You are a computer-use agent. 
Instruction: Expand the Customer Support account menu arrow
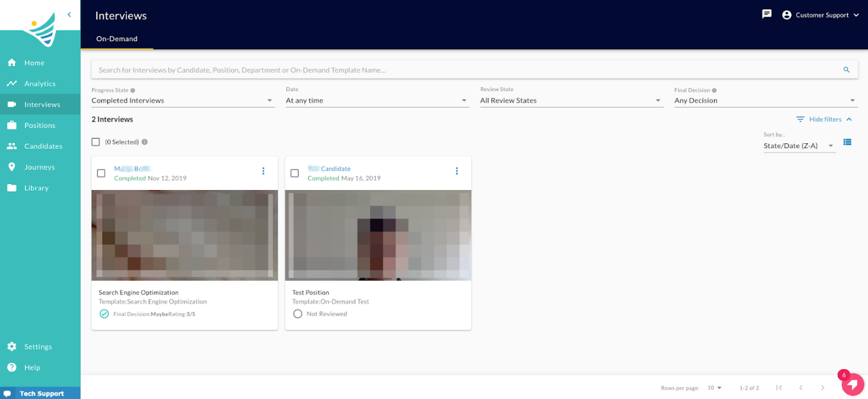(x=856, y=15)
